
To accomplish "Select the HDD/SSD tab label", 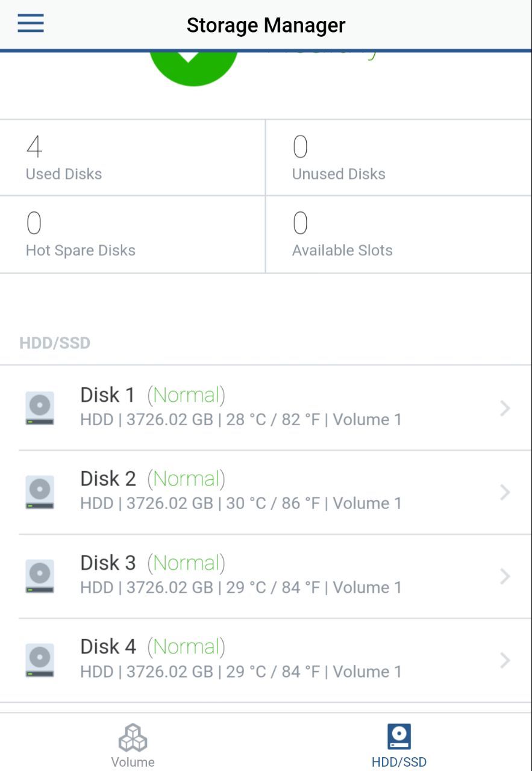I will click(399, 762).
